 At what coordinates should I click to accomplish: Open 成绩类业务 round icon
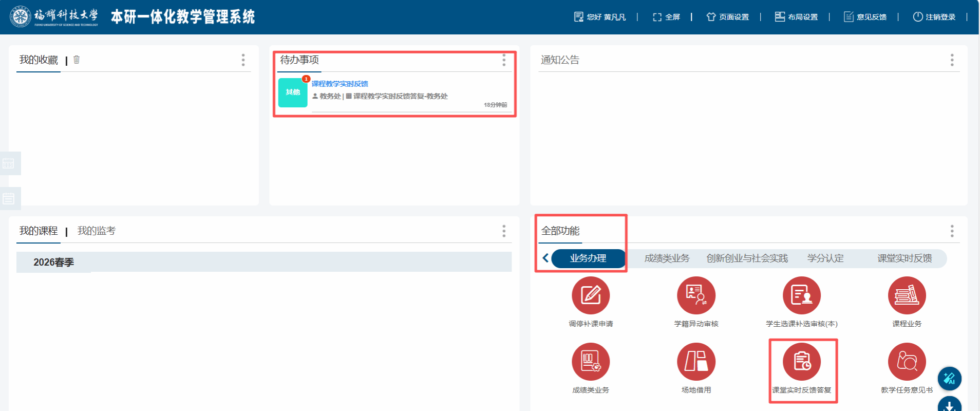(591, 362)
